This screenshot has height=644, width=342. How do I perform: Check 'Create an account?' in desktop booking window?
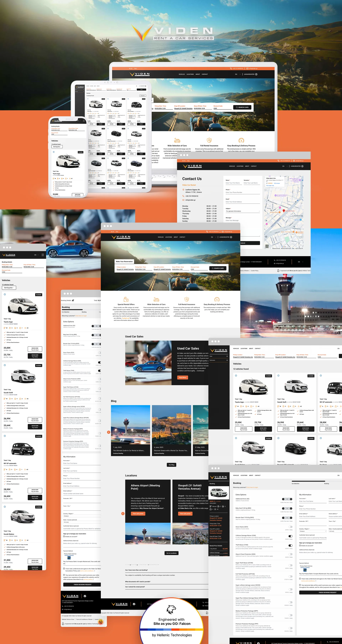pos(300,545)
